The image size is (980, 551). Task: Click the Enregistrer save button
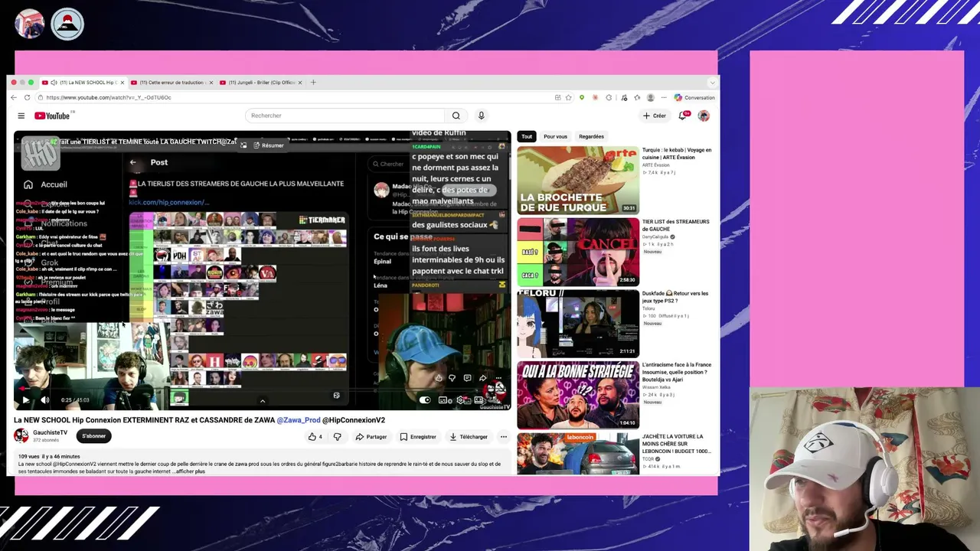tap(418, 437)
